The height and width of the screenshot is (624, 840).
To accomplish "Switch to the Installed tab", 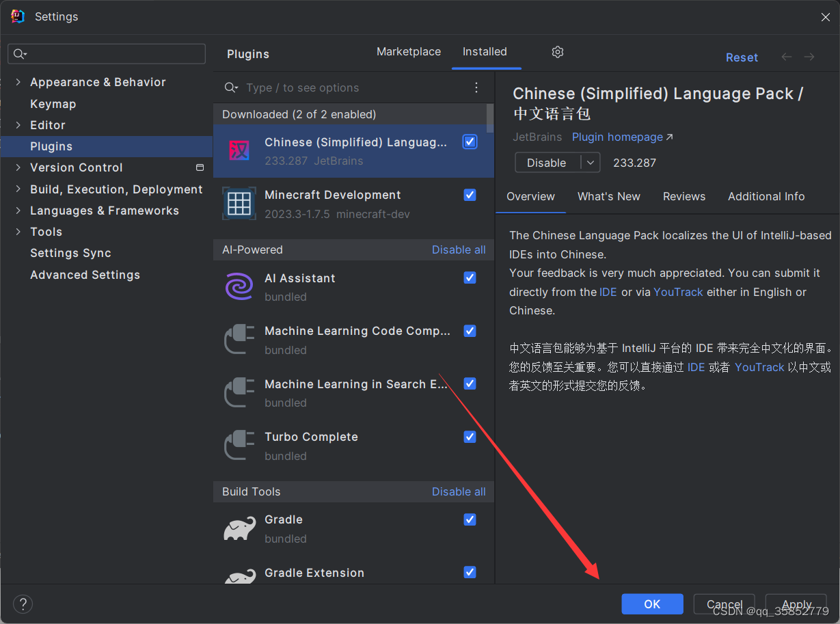I will click(485, 52).
